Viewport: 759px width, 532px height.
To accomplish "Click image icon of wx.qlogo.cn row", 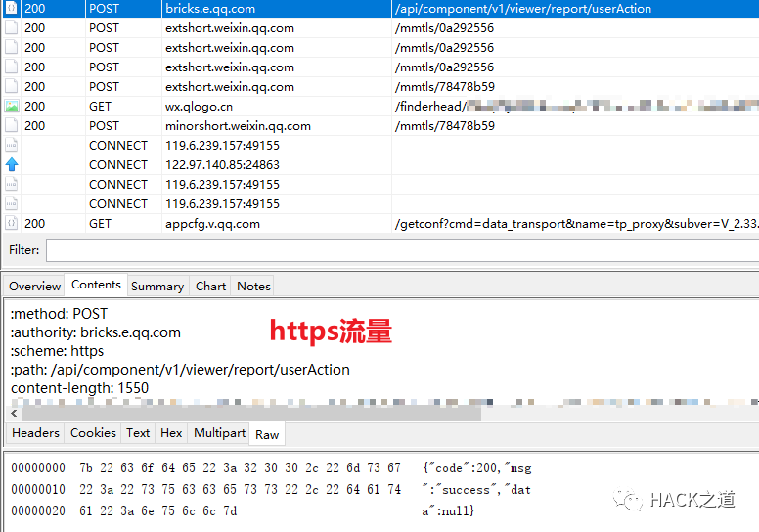I will (x=11, y=106).
